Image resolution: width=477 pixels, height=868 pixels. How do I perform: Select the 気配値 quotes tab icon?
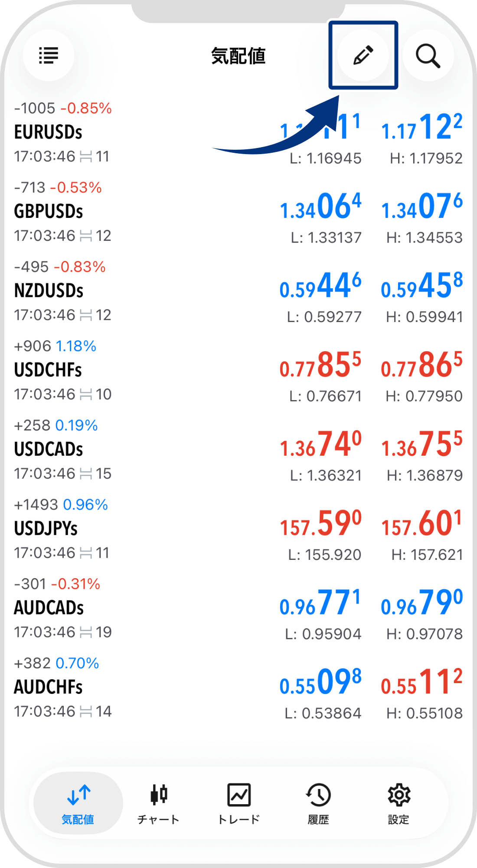coord(78,795)
